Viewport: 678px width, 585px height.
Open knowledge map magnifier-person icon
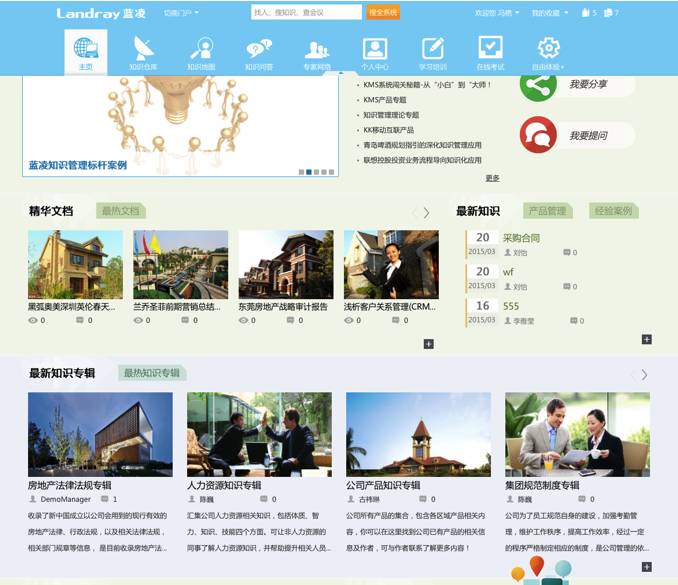pos(201,48)
